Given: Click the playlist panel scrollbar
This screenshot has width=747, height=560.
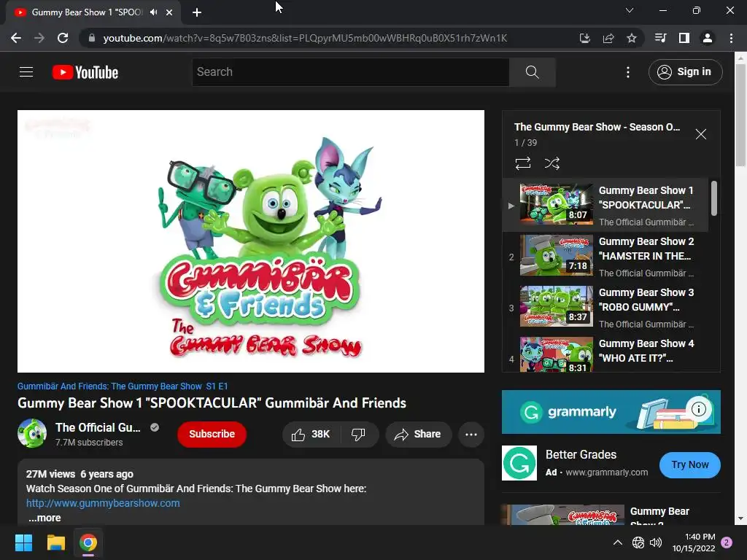Looking at the screenshot, I should coord(713,198).
